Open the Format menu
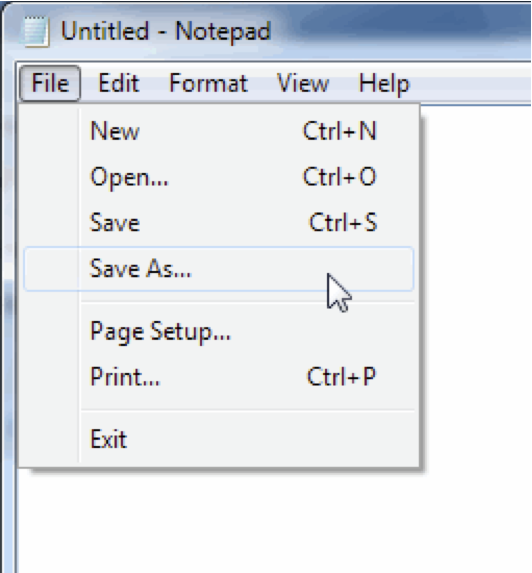Image resolution: width=532 pixels, height=573 pixels. [209, 83]
